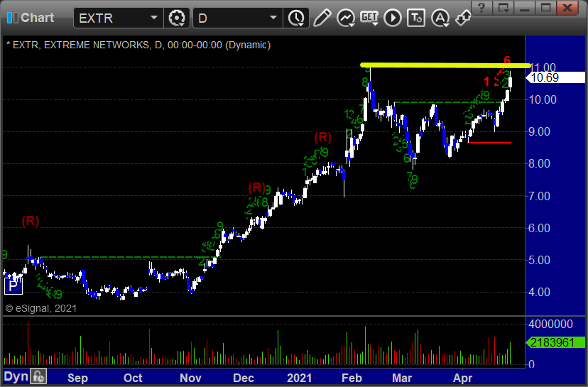
Task: Minimize the Chart window
Action: 524,8
